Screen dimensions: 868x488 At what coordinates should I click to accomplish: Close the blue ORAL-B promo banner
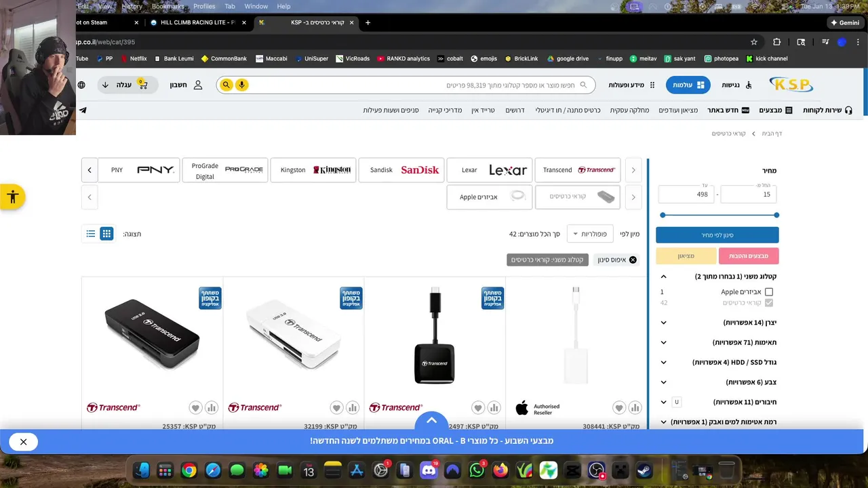click(23, 442)
